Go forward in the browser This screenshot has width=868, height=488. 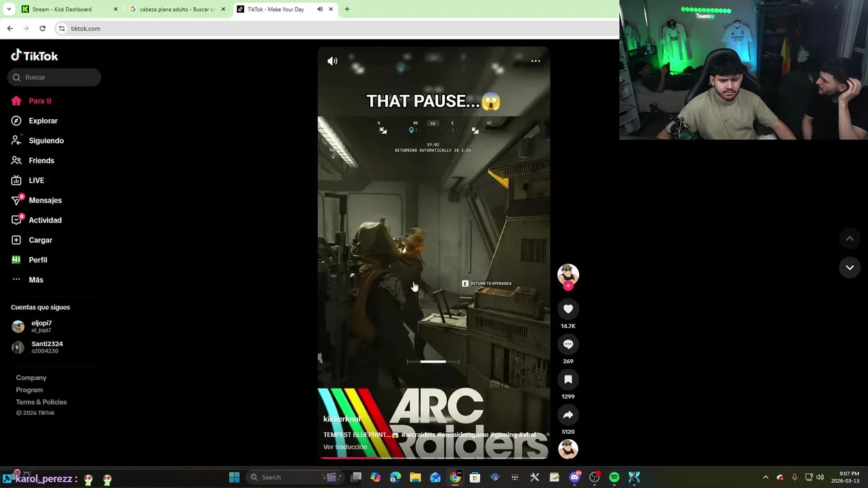pos(26,28)
